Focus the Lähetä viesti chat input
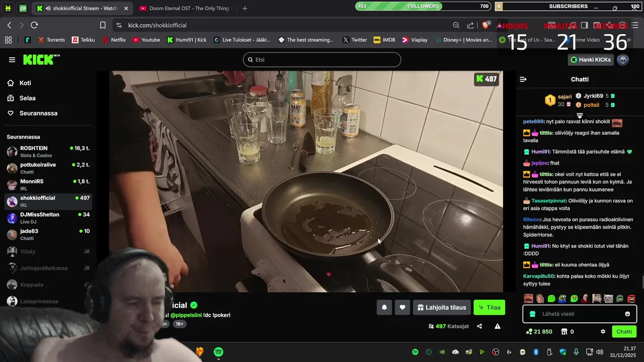 coord(580,314)
